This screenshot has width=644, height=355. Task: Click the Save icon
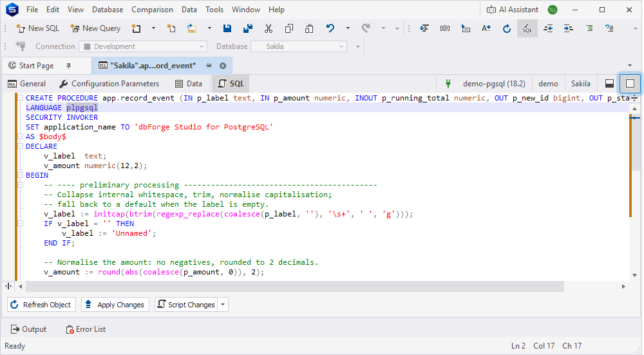(x=227, y=28)
